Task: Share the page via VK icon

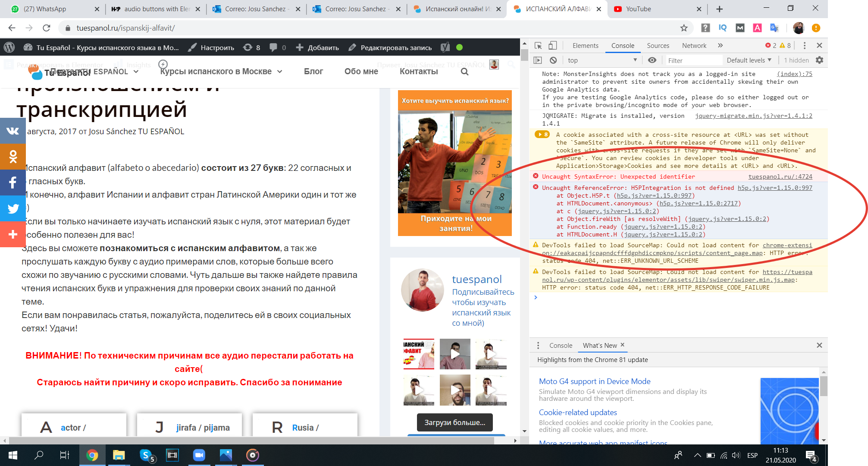Action: (x=13, y=131)
